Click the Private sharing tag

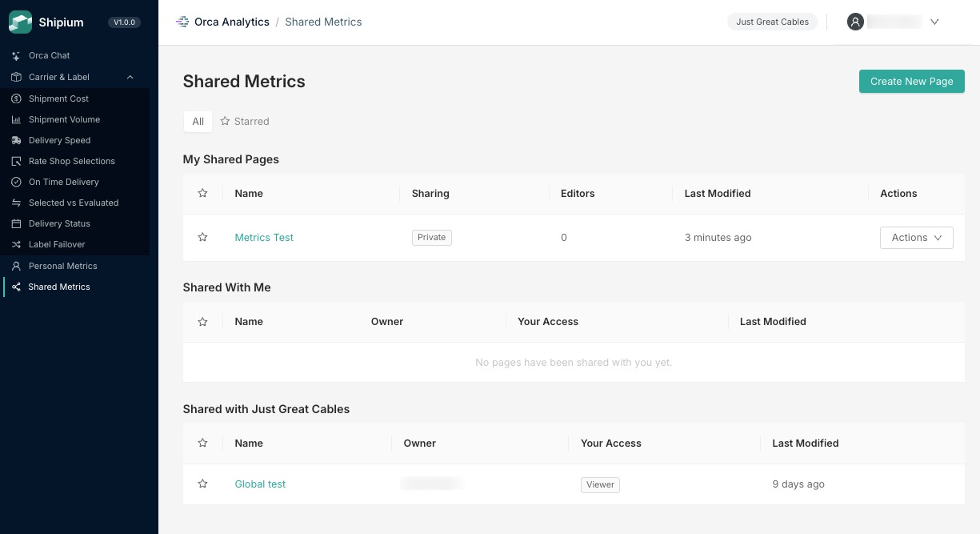[x=431, y=237]
